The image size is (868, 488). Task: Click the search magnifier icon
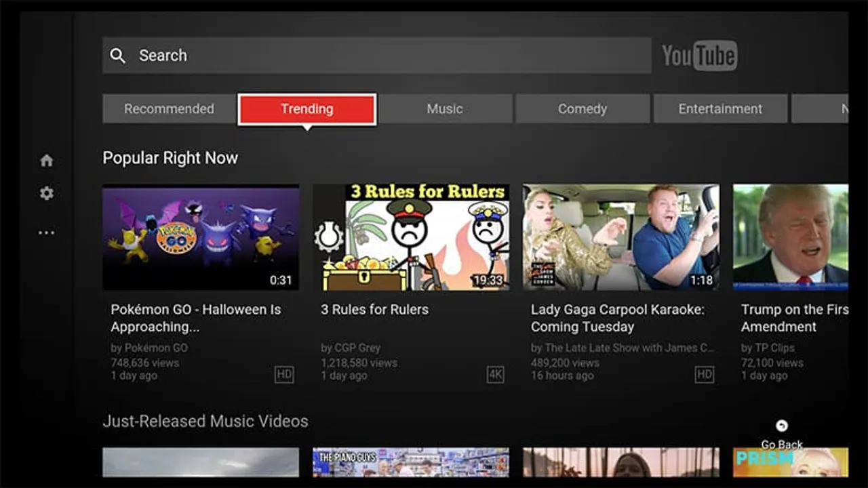118,56
